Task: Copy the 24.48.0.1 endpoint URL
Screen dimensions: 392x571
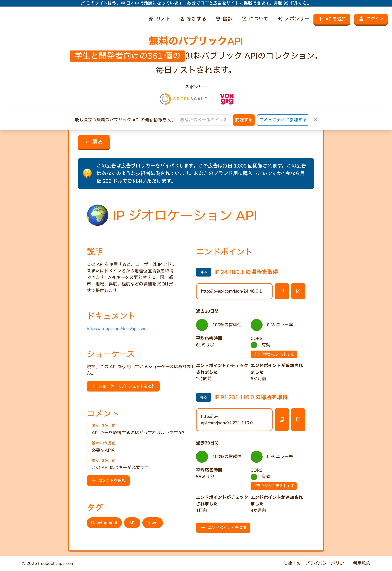Action: click(x=282, y=291)
